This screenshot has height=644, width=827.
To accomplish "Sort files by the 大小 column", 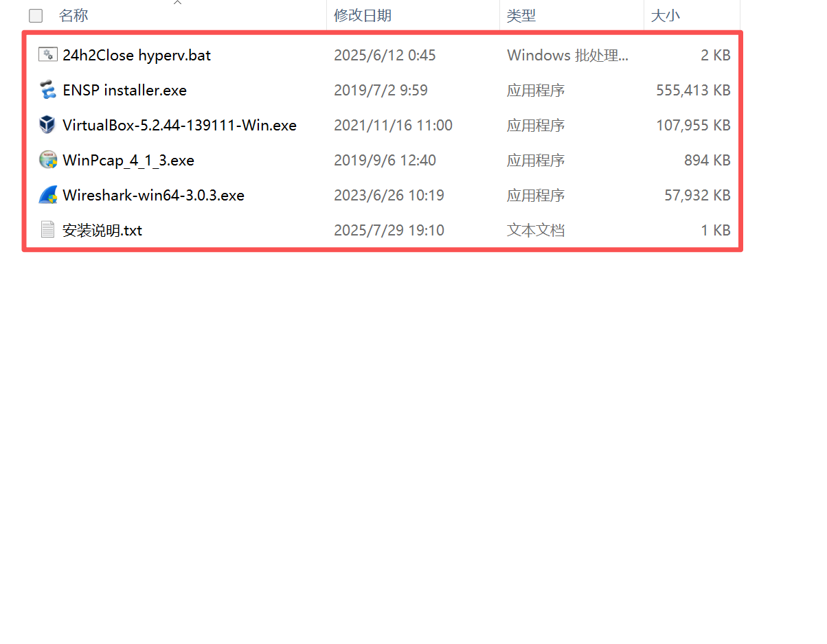I will click(665, 15).
